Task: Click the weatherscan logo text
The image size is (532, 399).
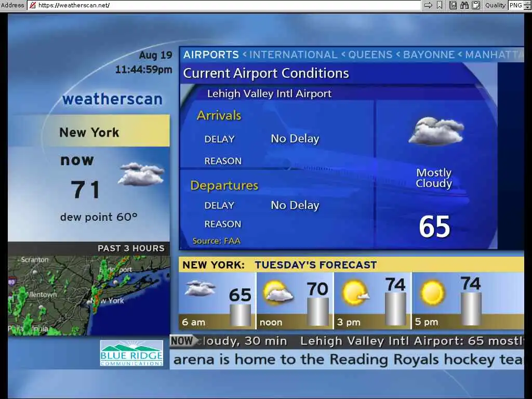Action: point(112,99)
